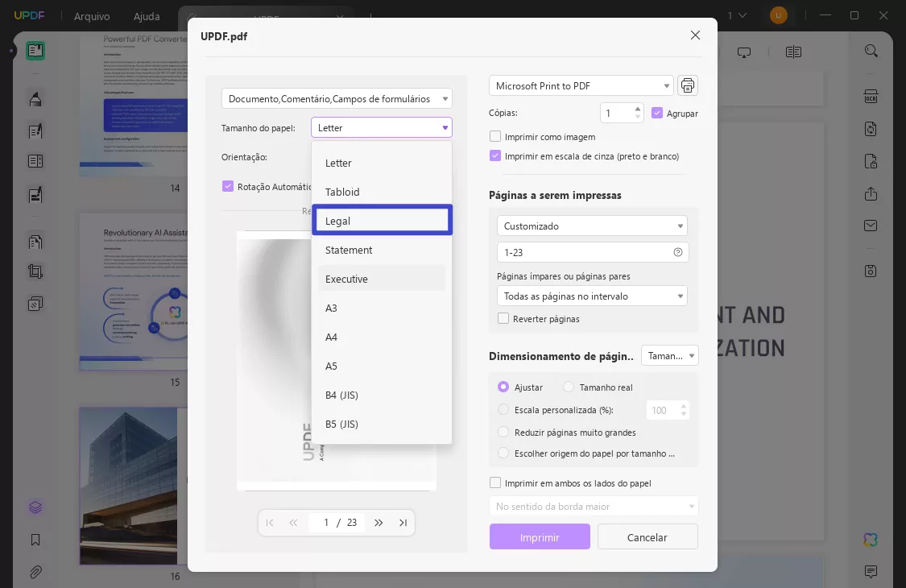Select page 16 building thumbnail
This screenshot has width=906, height=588.
point(134,486)
